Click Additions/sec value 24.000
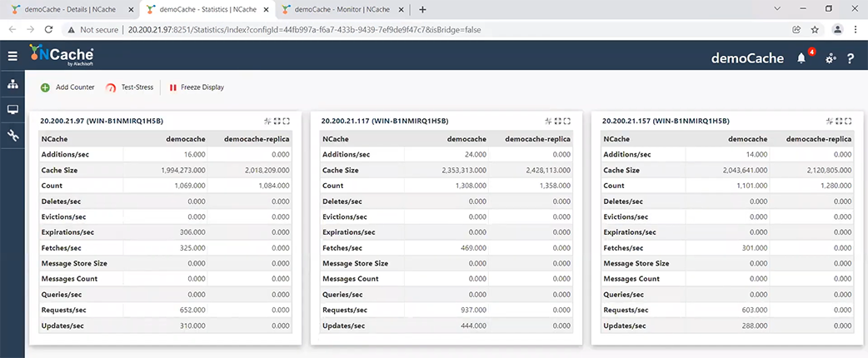The width and height of the screenshot is (868, 358). pos(476,155)
